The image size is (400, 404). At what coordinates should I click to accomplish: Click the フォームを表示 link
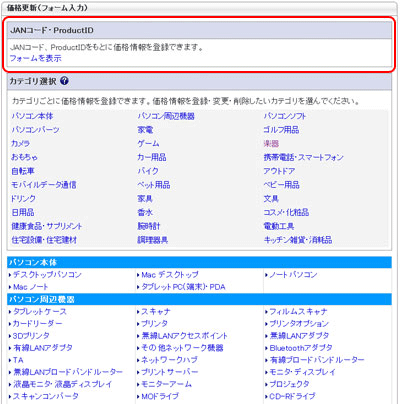tap(36, 58)
